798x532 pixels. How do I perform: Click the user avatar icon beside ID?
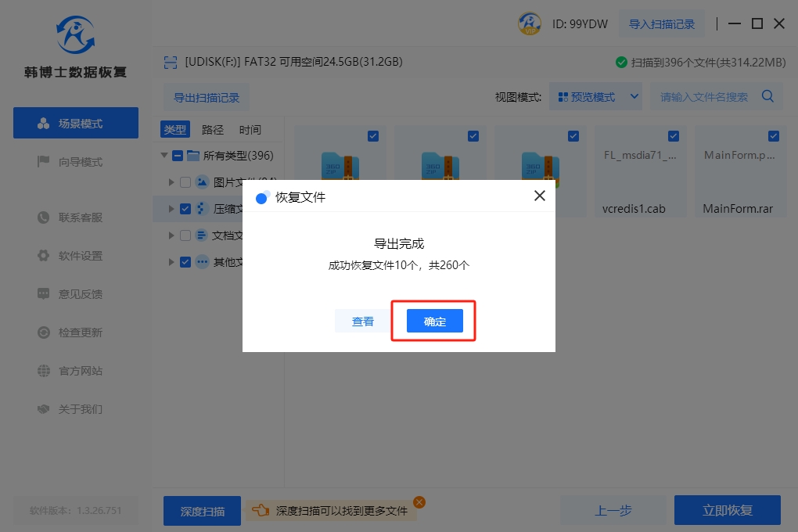530,23
